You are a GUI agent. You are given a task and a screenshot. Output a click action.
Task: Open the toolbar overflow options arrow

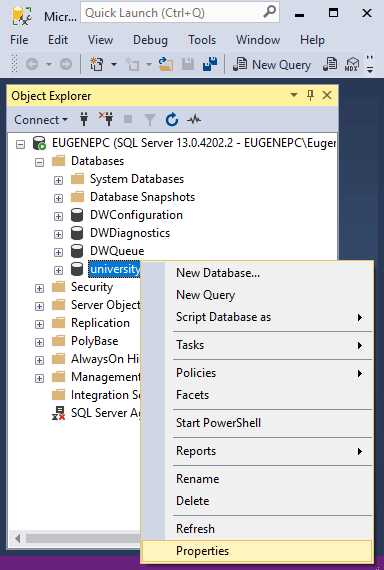click(x=370, y=64)
